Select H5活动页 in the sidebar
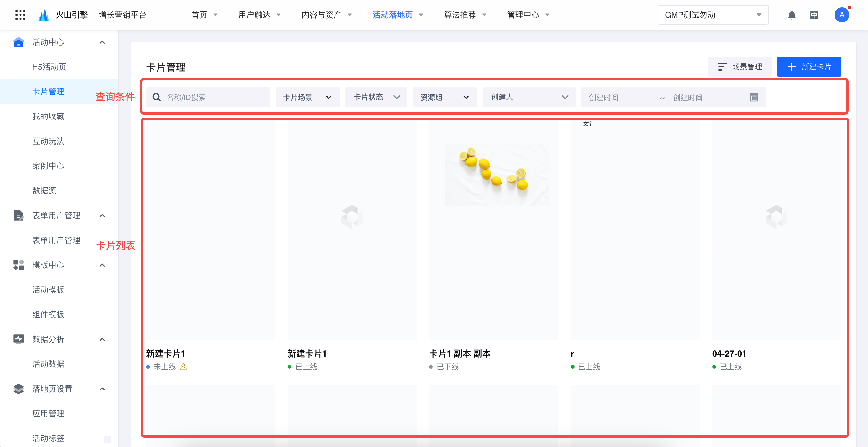 pos(49,67)
